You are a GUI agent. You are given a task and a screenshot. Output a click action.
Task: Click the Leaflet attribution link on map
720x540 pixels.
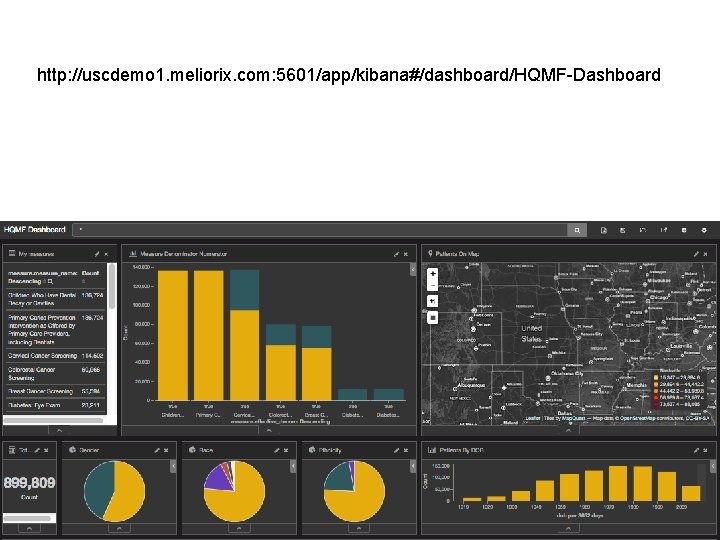[533, 418]
